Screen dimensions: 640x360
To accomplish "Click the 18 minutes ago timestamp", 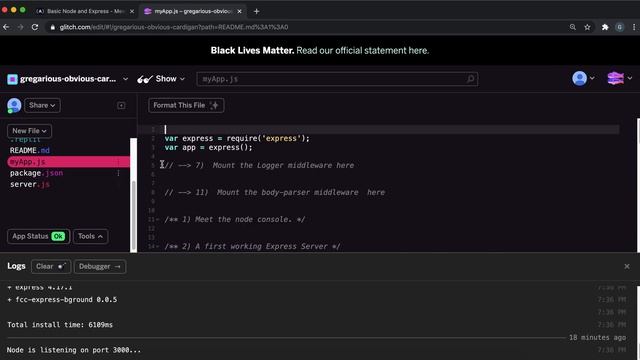I will (598, 338).
